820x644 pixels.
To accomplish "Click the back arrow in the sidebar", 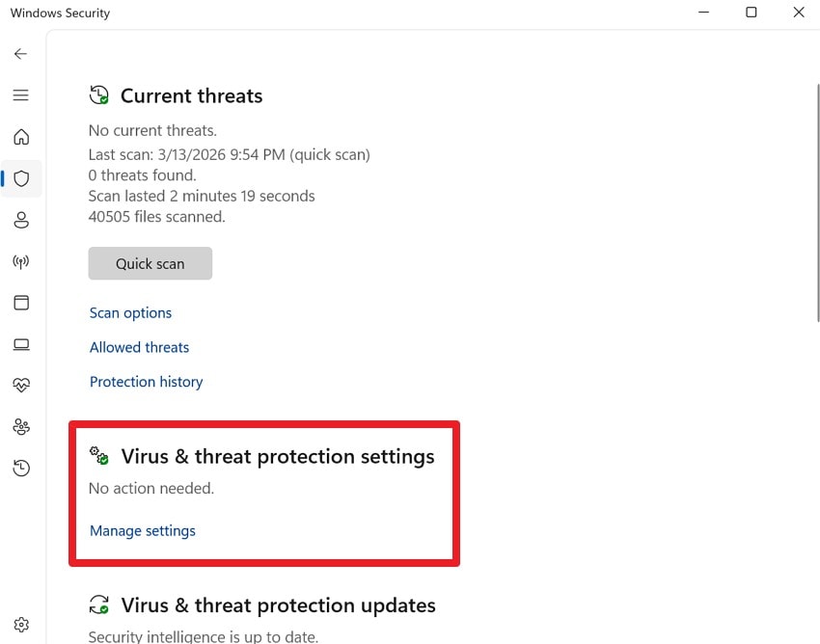I will (x=21, y=54).
